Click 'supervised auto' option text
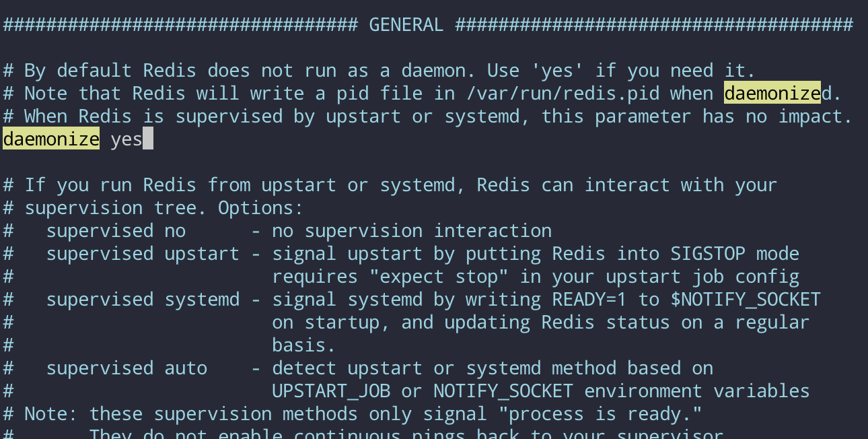868x439 pixels. click(x=126, y=368)
